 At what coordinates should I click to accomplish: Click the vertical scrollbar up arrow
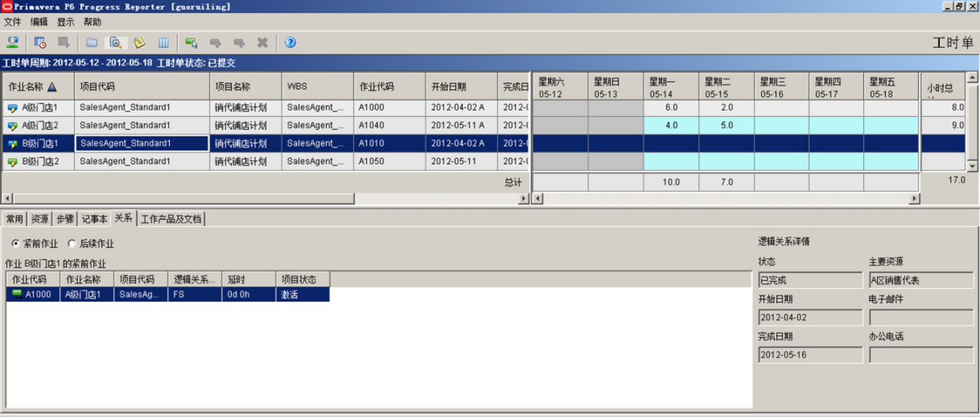coord(973,78)
